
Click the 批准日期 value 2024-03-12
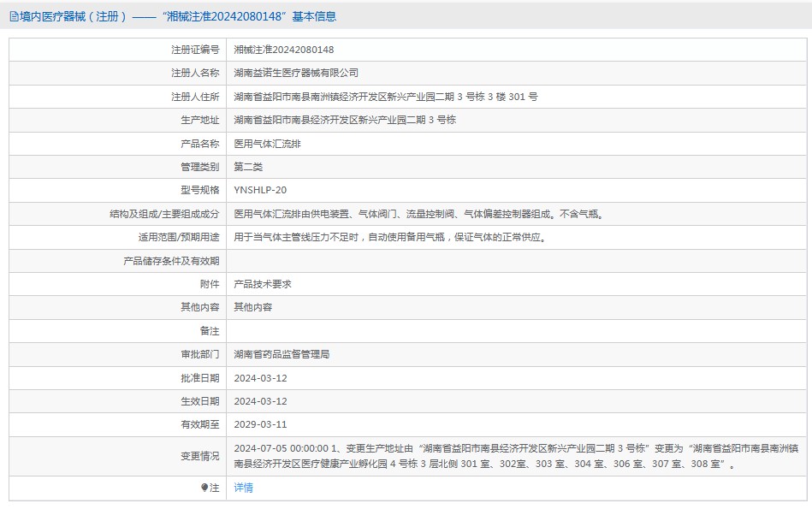tap(260, 377)
